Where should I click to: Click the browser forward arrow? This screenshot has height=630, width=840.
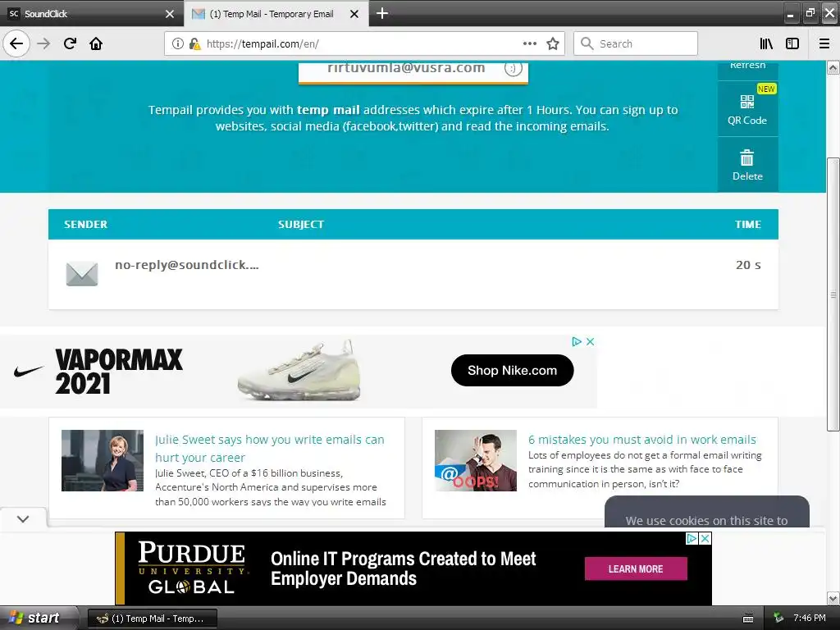pyautogui.click(x=43, y=43)
